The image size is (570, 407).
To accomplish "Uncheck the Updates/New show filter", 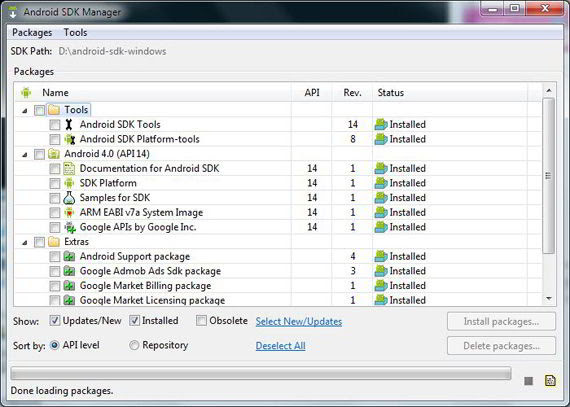I will point(55,321).
